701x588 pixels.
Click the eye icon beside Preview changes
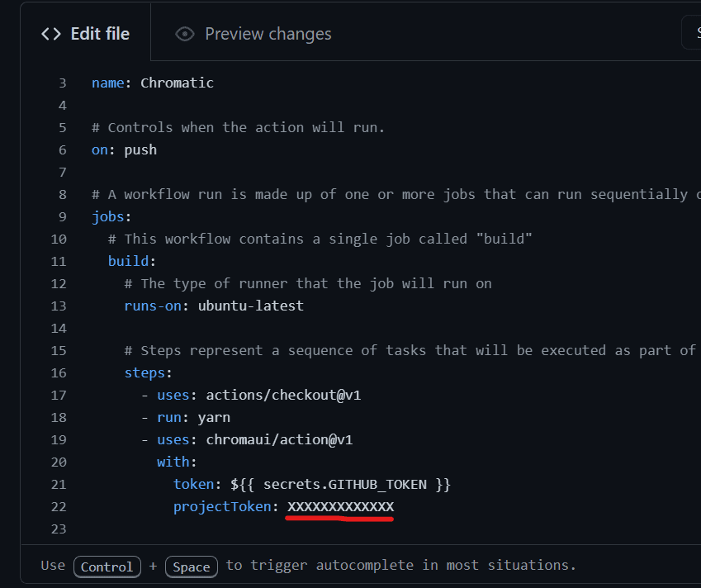(185, 34)
